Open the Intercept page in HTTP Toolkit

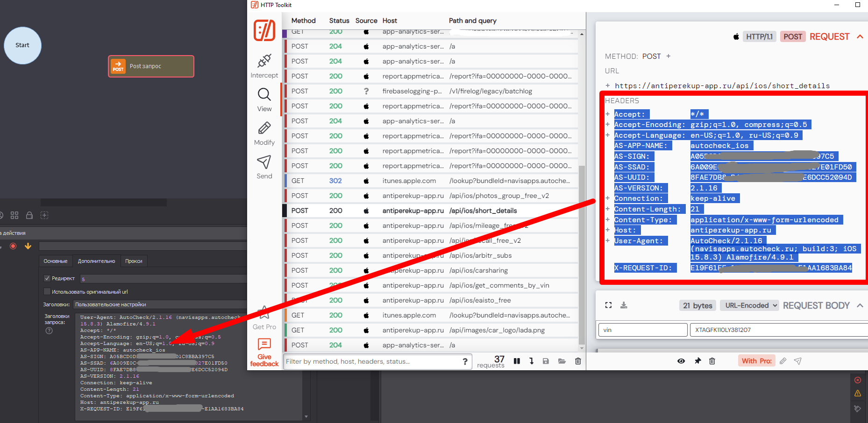(x=264, y=66)
